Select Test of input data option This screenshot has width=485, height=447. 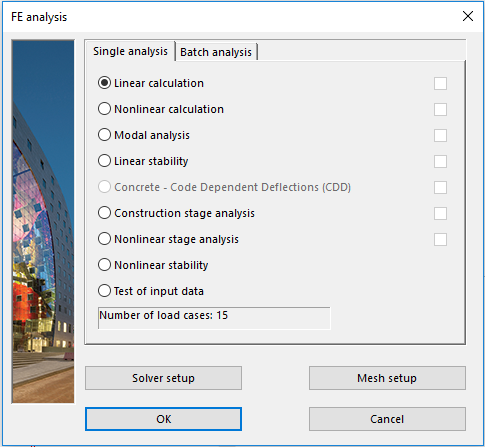tap(104, 291)
